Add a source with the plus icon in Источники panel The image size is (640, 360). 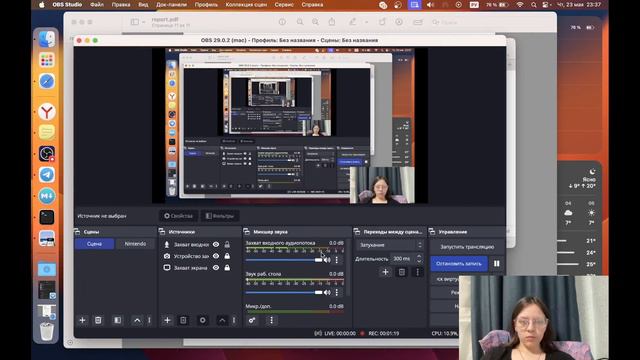pos(167,320)
